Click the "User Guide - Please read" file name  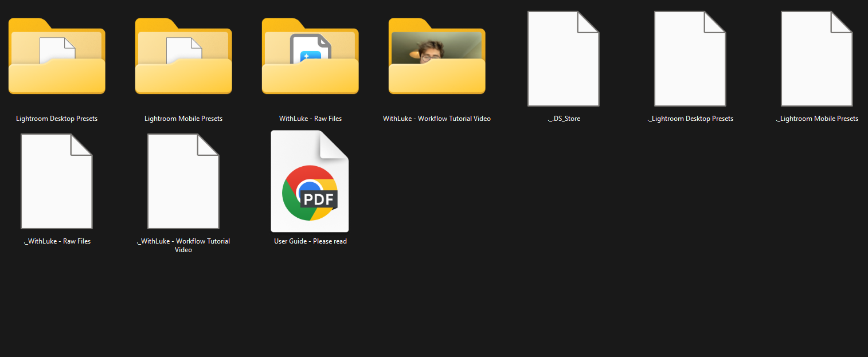pyautogui.click(x=310, y=241)
